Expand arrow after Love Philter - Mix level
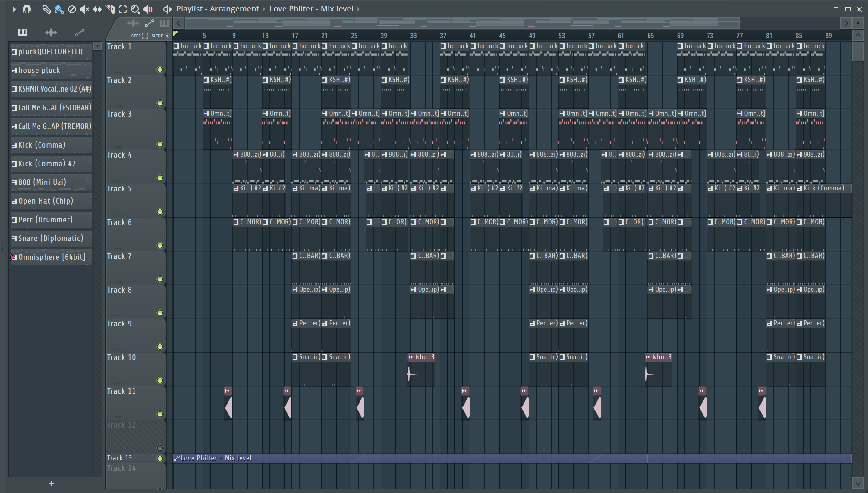868x493 pixels. (x=358, y=9)
